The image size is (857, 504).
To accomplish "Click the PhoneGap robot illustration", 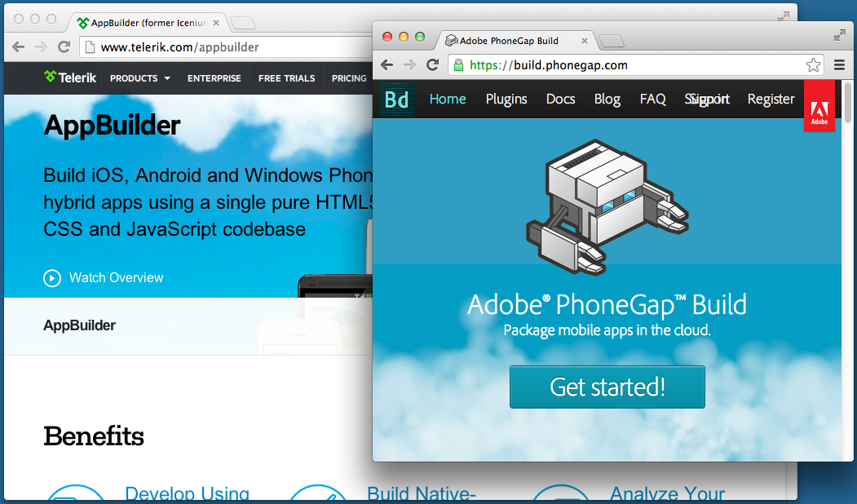I will (x=607, y=206).
